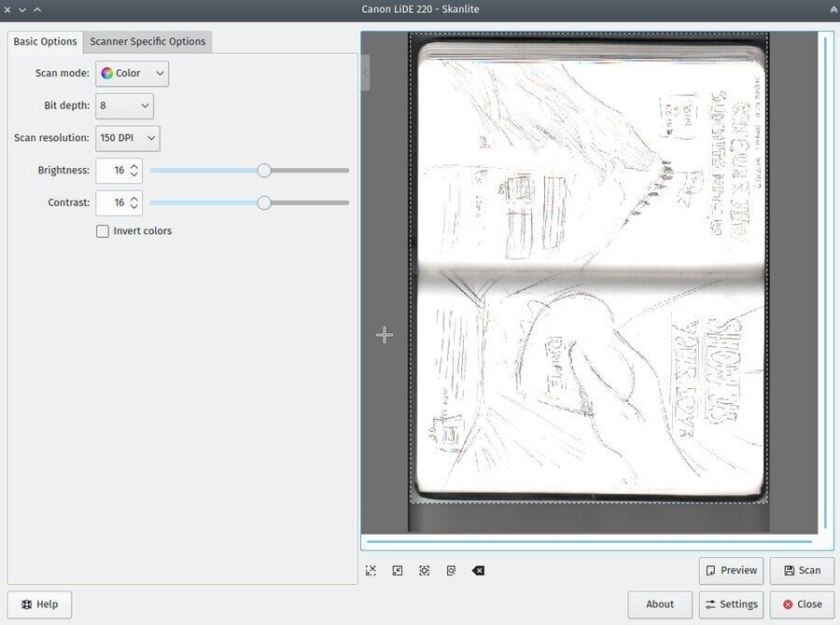This screenshot has width=840, height=625.
Task: Increase Brightness using the spinbox up arrow
Action: coord(136,165)
